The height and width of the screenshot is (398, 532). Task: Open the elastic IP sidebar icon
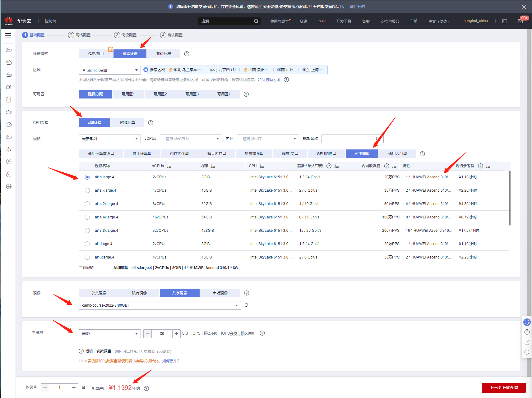tap(9, 162)
